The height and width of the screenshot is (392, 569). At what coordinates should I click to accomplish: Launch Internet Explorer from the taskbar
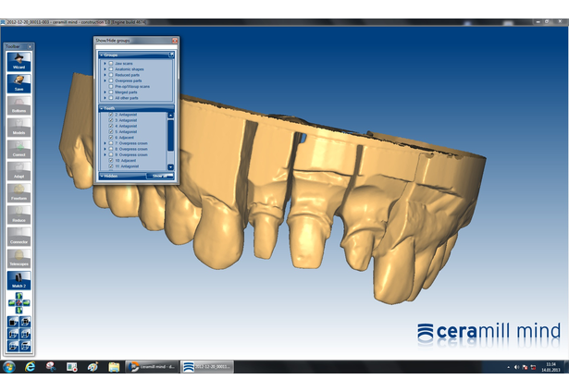(x=30, y=367)
